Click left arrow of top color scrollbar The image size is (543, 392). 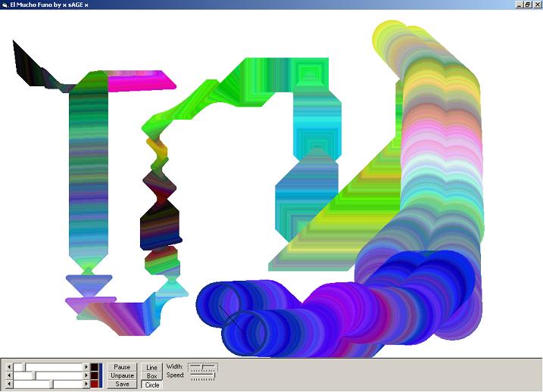point(9,367)
